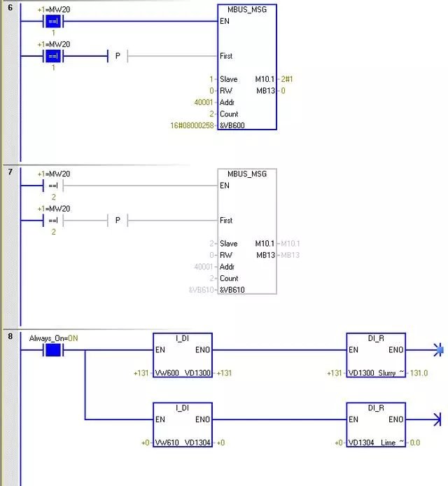Select the I_DI block with input VW610

(182, 425)
